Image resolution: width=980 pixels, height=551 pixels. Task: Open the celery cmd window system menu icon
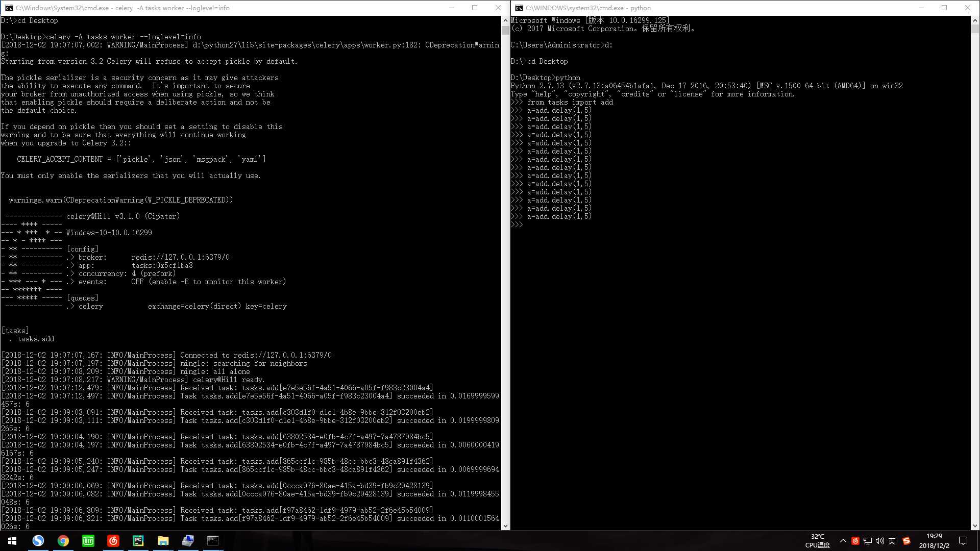pyautogui.click(x=9, y=8)
